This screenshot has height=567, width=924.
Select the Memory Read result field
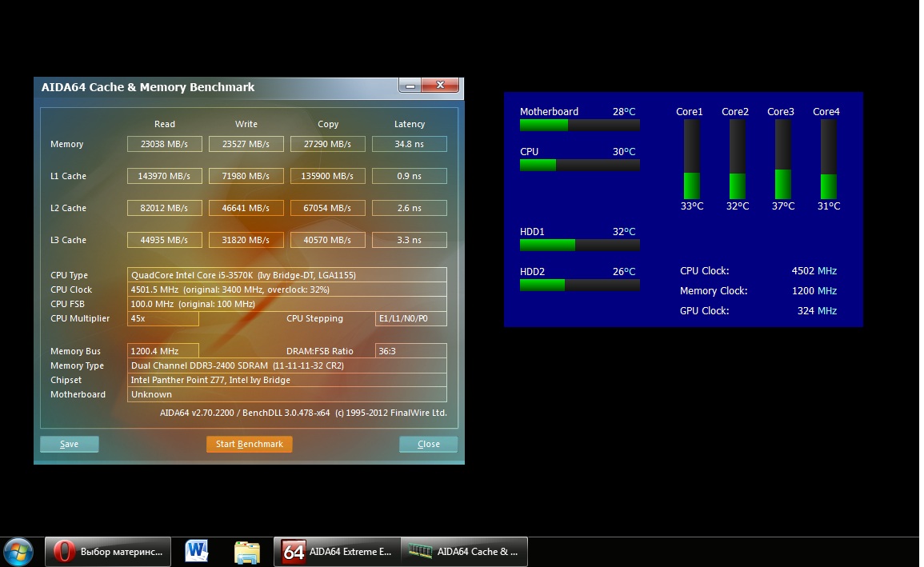point(165,144)
